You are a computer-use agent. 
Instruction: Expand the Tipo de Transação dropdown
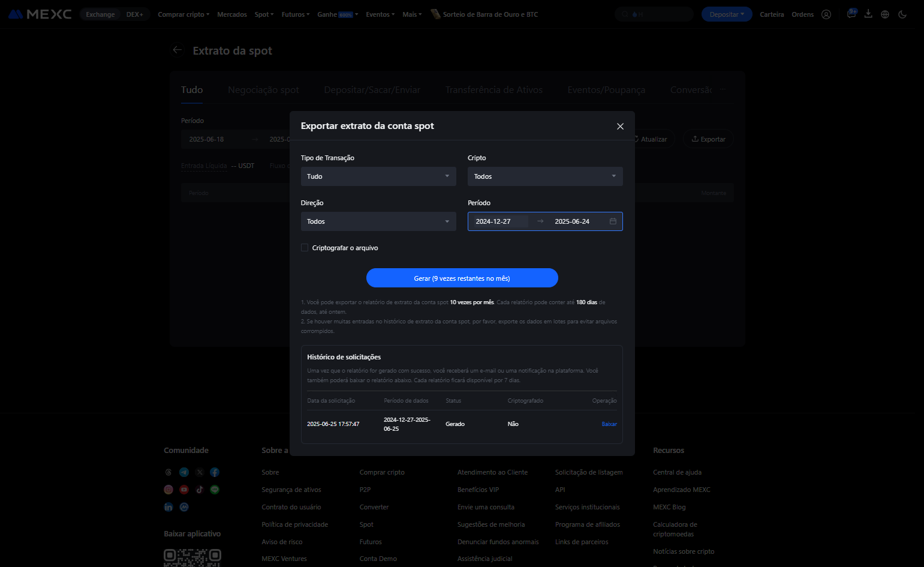coord(378,176)
